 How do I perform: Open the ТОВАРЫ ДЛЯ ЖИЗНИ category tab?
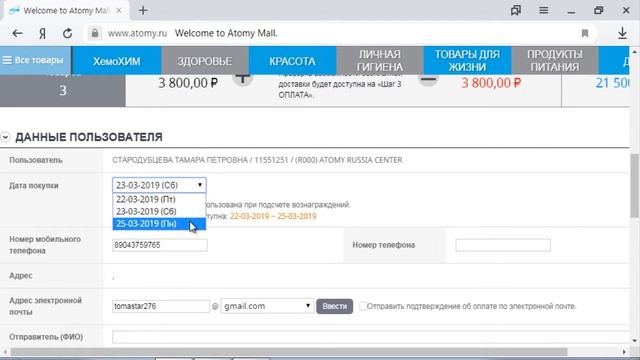pyautogui.click(x=467, y=60)
